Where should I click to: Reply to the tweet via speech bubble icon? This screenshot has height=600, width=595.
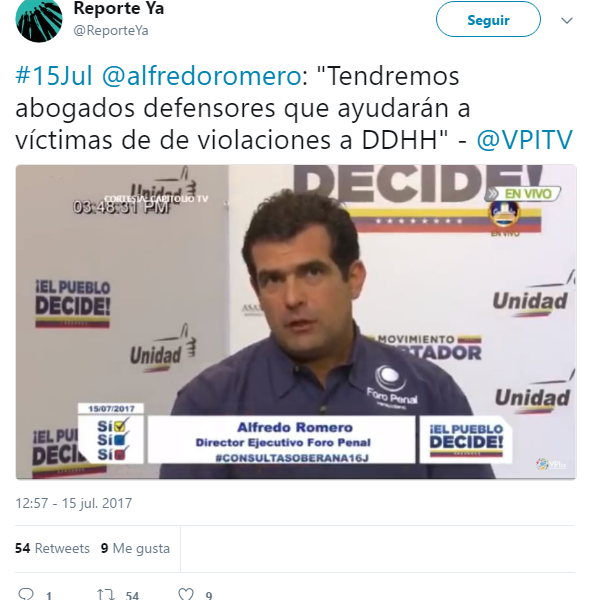pos(26,594)
